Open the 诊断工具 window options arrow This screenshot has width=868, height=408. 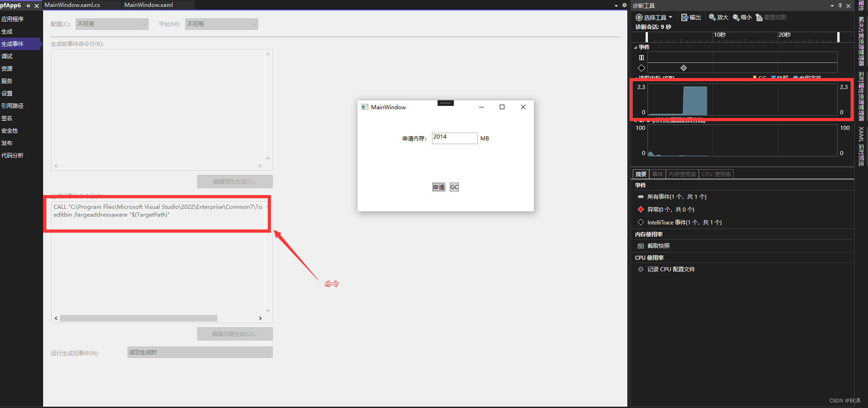(x=832, y=6)
